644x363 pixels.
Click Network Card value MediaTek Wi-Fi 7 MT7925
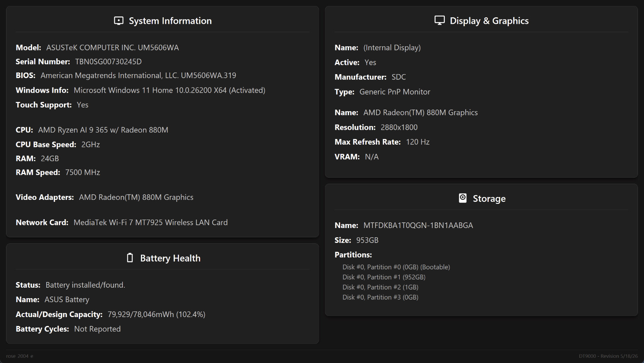tap(151, 222)
